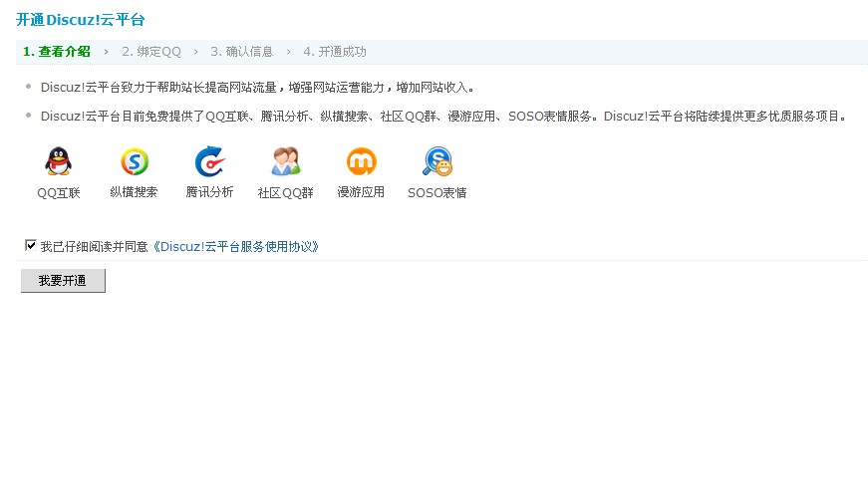This screenshot has width=868, height=503.
Task: Click the sentence starting Discuz!云平台目前免费提供了
Action: click(x=443, y=117)
